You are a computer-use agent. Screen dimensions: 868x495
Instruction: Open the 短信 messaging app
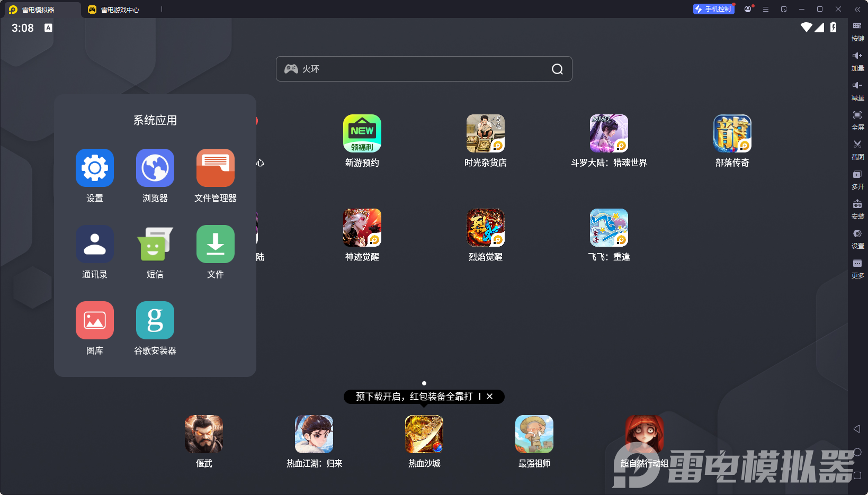click(155, 244)
